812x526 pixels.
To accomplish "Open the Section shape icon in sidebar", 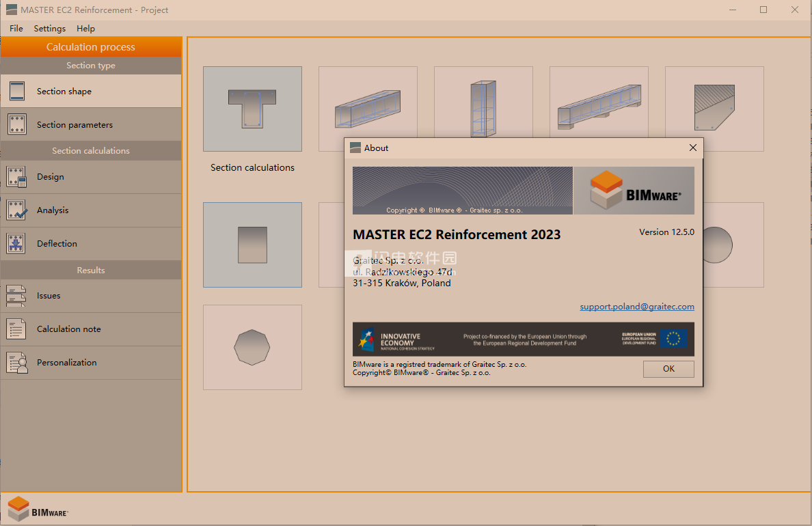I will coord(16,91).
